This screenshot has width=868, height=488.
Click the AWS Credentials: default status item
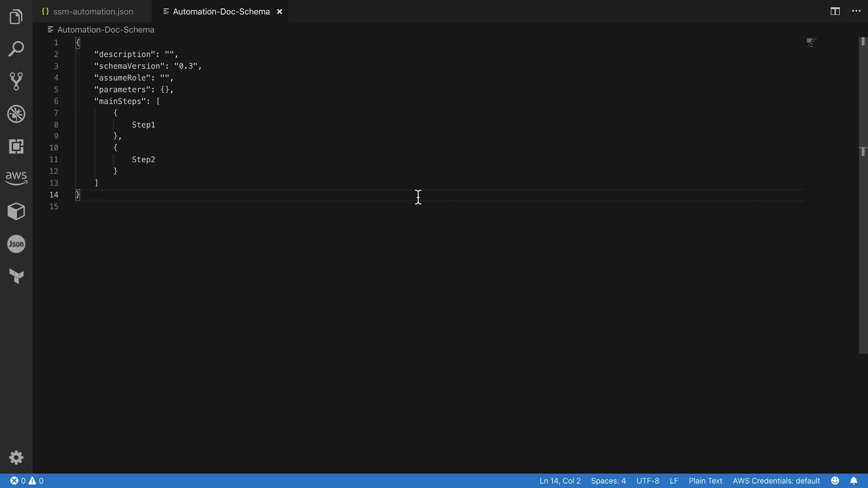[776, 481]
